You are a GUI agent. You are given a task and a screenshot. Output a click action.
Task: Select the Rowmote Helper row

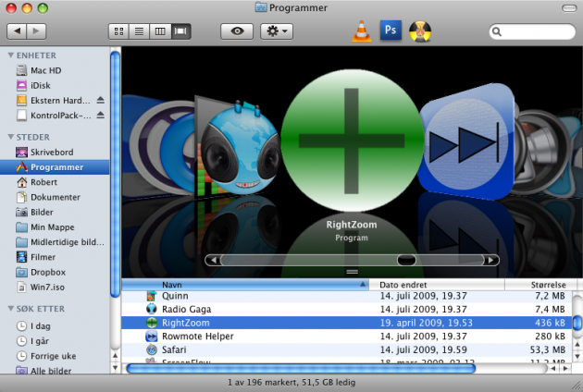tap(347, 337)
